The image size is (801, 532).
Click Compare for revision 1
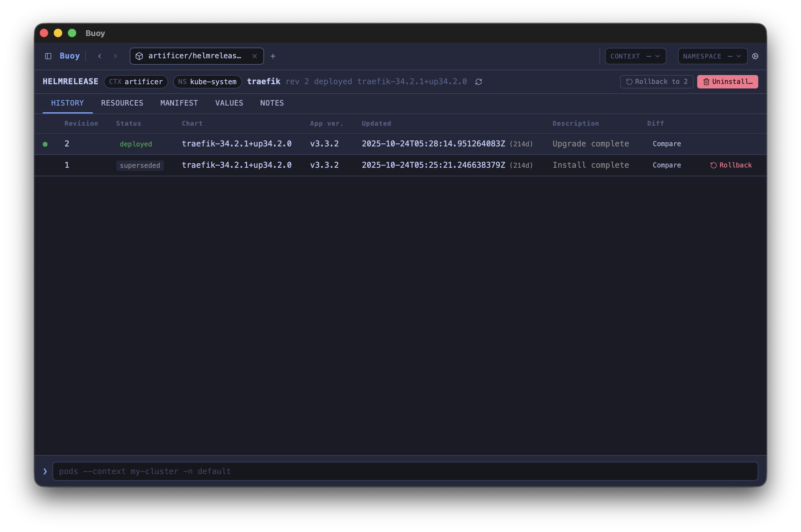pos(667,165)
